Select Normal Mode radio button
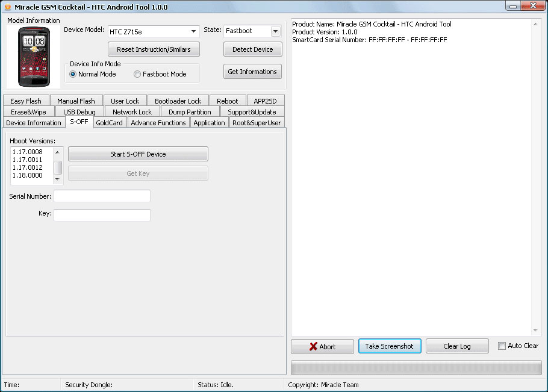The width and height of the screenshot is (548, 392). click(x=73, y=74)
